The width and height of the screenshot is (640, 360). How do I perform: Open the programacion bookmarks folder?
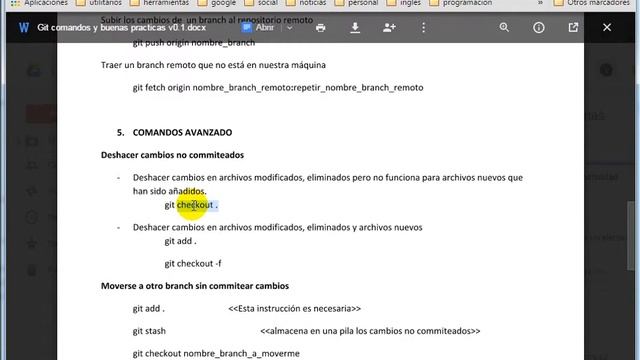click(x=460, y=3)
